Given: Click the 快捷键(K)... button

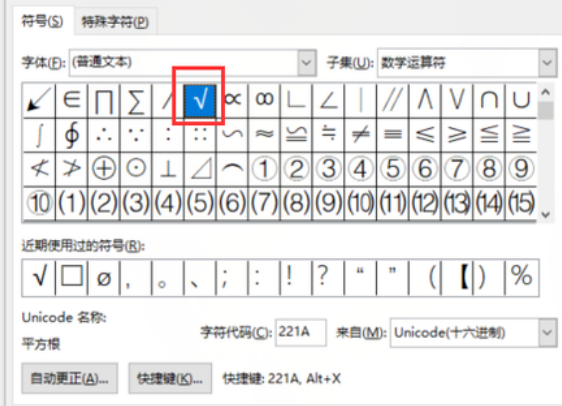Looking at the screenshot, I should click(170, 378).
